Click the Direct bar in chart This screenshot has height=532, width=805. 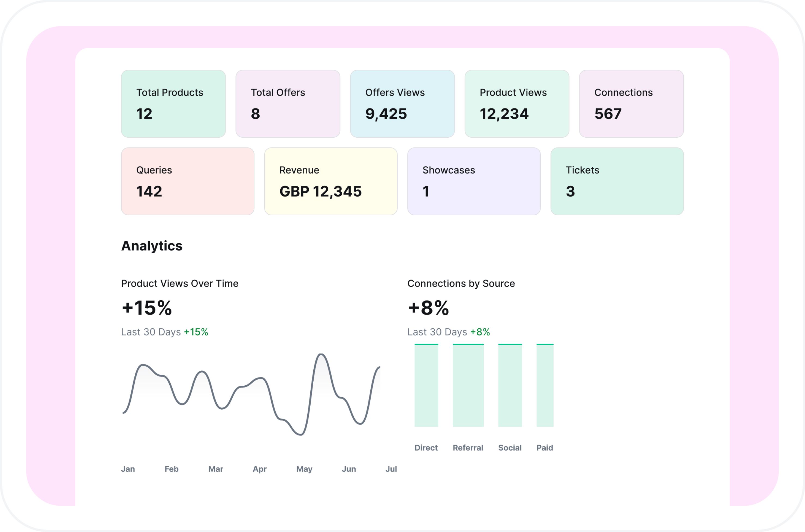426,385
